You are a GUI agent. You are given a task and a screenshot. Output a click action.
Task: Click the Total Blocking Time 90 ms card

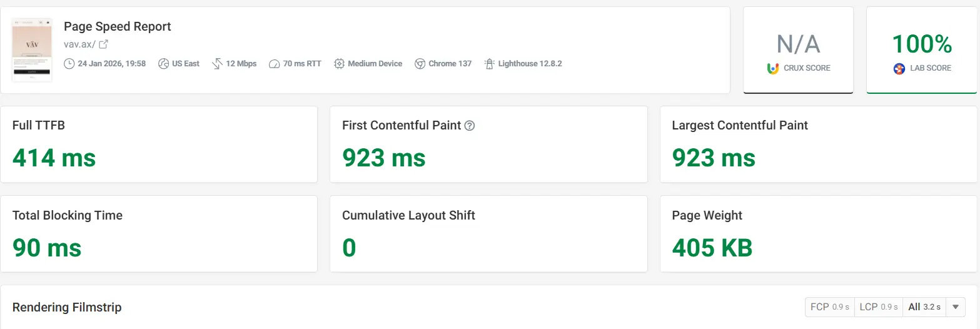point(159,234)
